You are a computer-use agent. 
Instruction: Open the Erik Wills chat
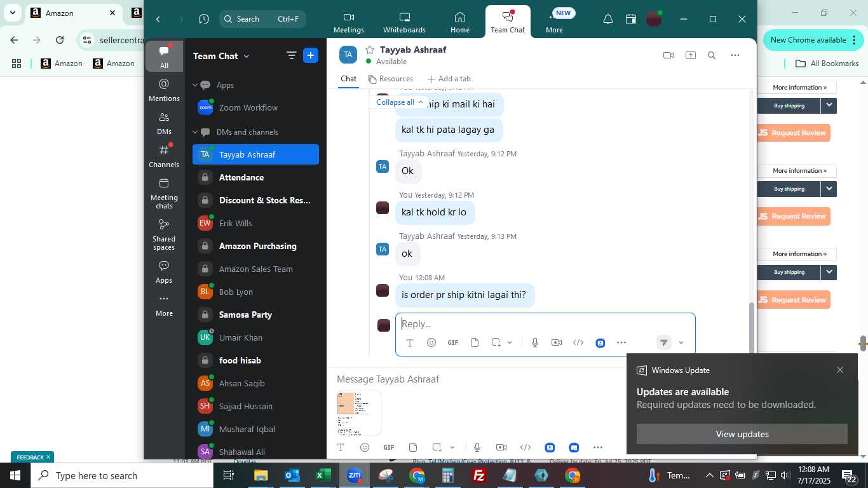click(255, 223)
